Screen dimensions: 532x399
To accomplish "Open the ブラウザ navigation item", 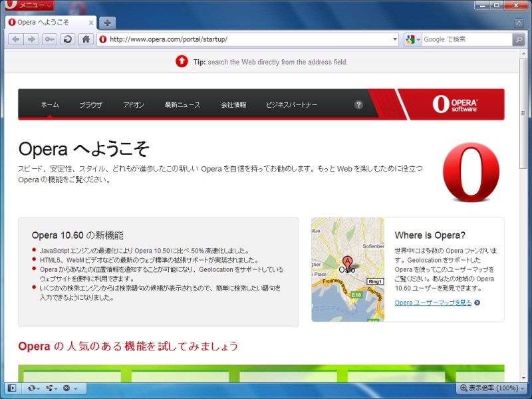I will [91, 105].
